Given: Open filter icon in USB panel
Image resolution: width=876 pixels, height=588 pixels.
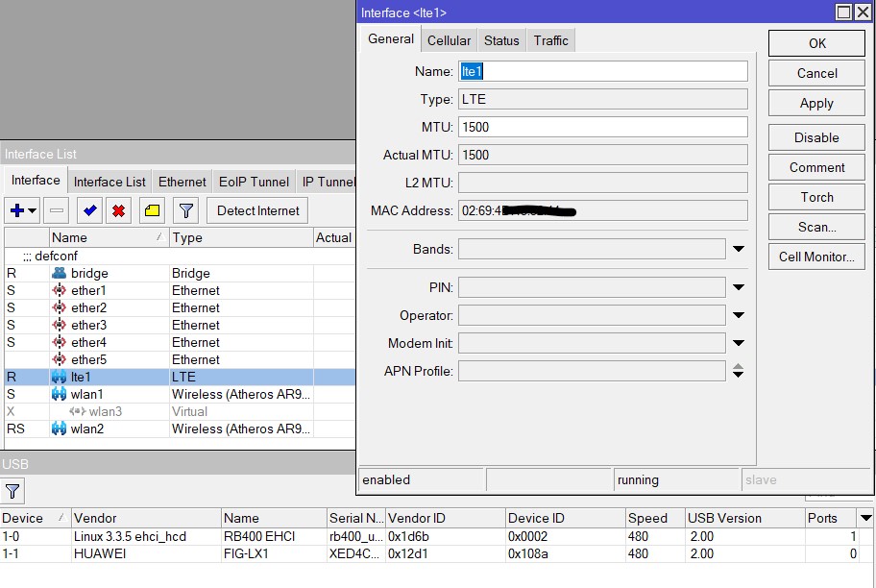Looking at the screenshot, I should 13,491.
